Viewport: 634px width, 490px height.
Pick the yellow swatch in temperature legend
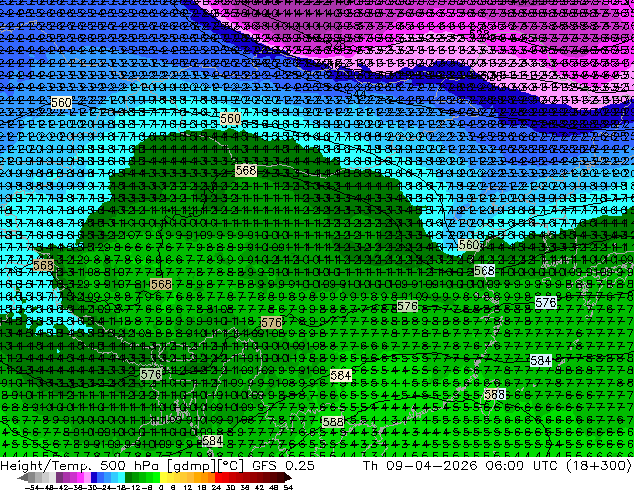click(x=163, y=477)
